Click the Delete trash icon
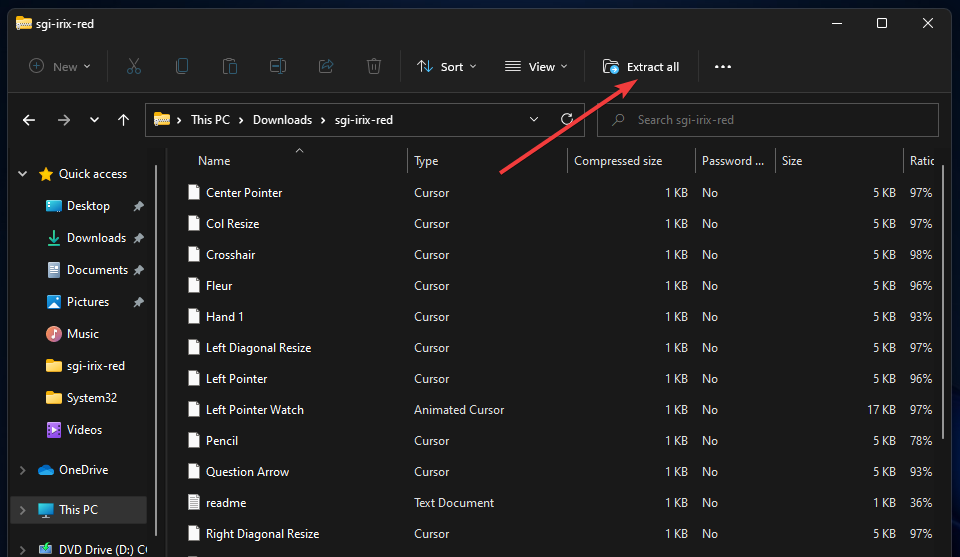Screen dimensions: 960x557 coord(374,67)
